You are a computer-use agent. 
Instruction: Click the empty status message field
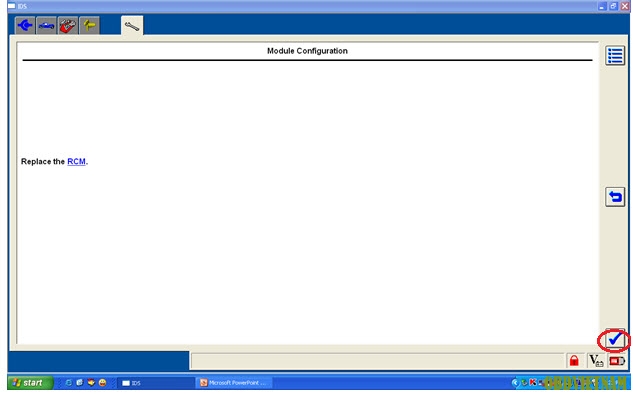coord(378,361)
